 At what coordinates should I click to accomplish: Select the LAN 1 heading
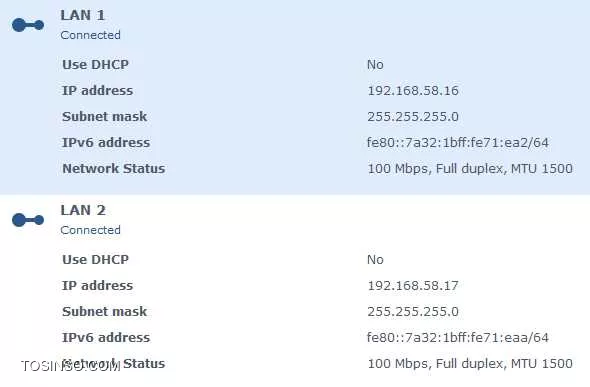(82, 15)
